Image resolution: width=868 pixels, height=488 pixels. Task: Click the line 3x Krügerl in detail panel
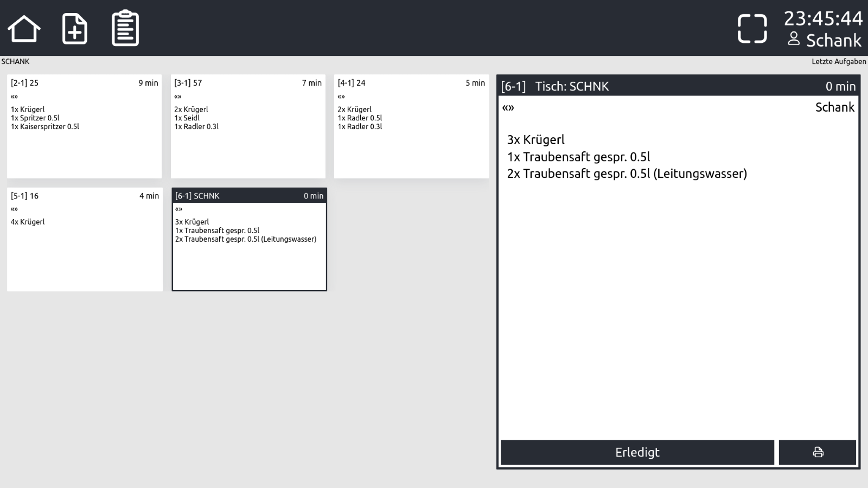pos(535,139)
